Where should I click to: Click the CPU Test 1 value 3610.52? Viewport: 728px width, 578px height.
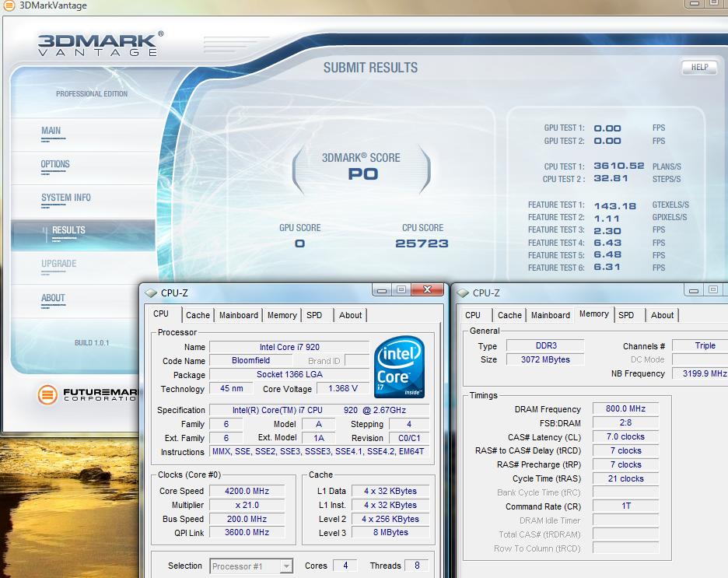coord(619,166)
